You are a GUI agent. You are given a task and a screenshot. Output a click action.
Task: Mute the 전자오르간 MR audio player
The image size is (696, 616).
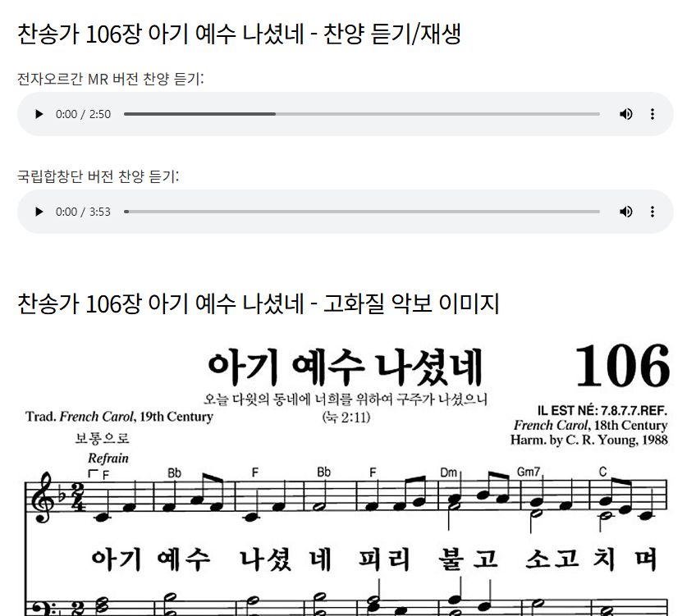626,114
